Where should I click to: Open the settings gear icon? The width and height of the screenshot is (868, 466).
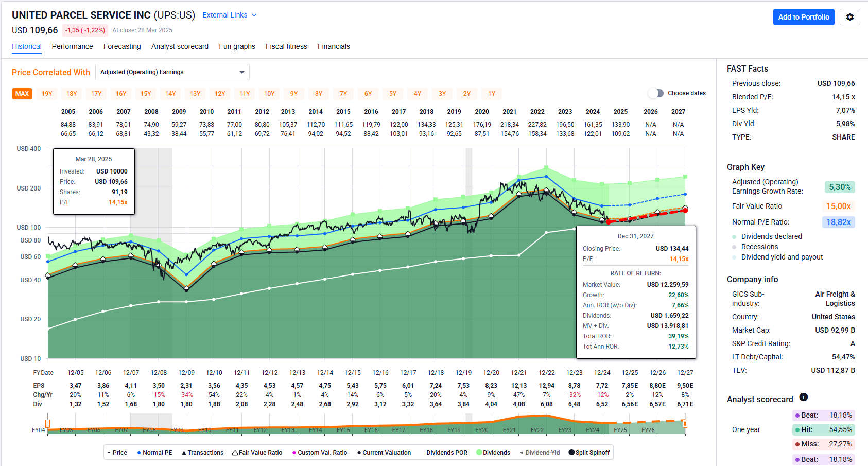click(849, 17)
